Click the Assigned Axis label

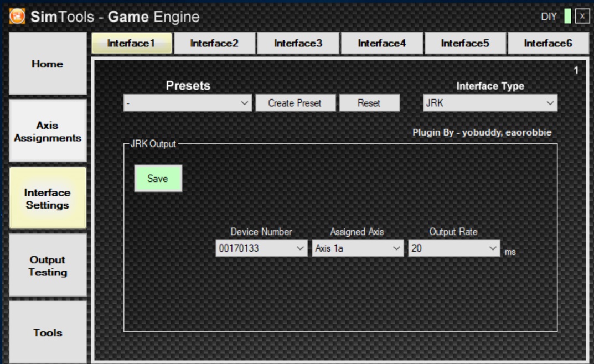tap(357, 232)
